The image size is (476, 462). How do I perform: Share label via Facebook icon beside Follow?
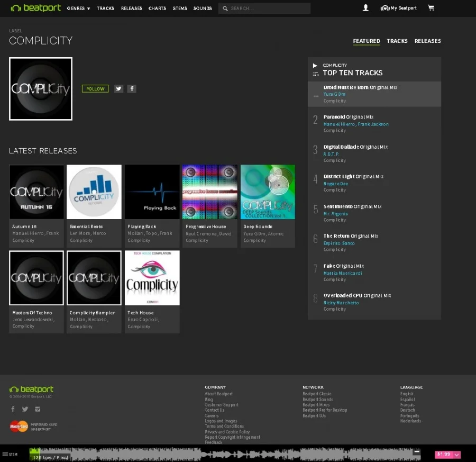point(132,89)
